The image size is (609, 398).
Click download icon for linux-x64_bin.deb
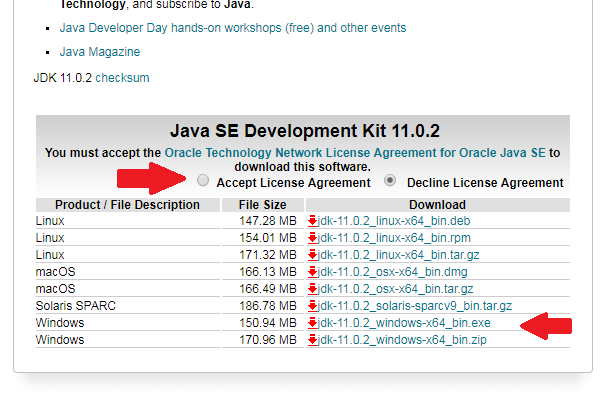click(x=312, y=221)
